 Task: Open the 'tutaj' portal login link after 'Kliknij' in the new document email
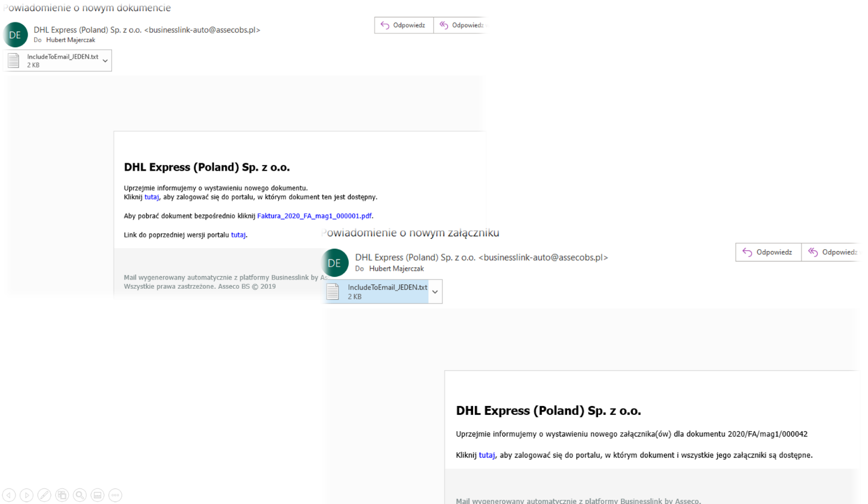pos(151,197)
